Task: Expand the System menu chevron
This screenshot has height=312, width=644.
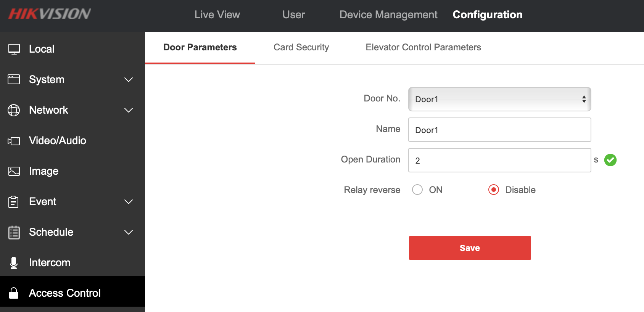Action: (129, 80)
